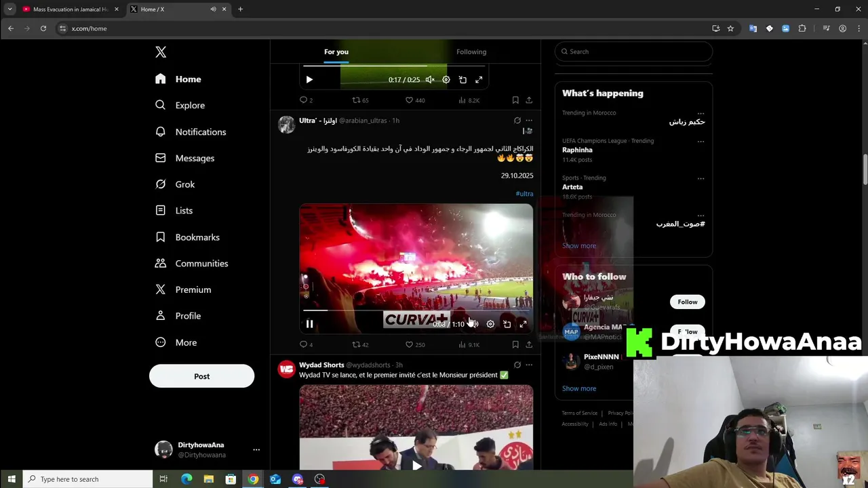Unmute the top video
The image size is (868, 488).
pos(430,79)
